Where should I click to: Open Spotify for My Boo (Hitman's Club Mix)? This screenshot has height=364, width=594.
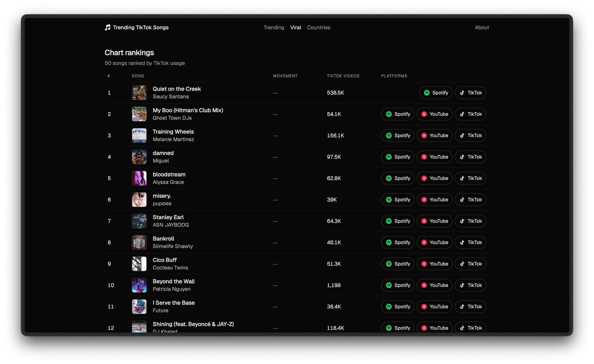click(398, 114)
